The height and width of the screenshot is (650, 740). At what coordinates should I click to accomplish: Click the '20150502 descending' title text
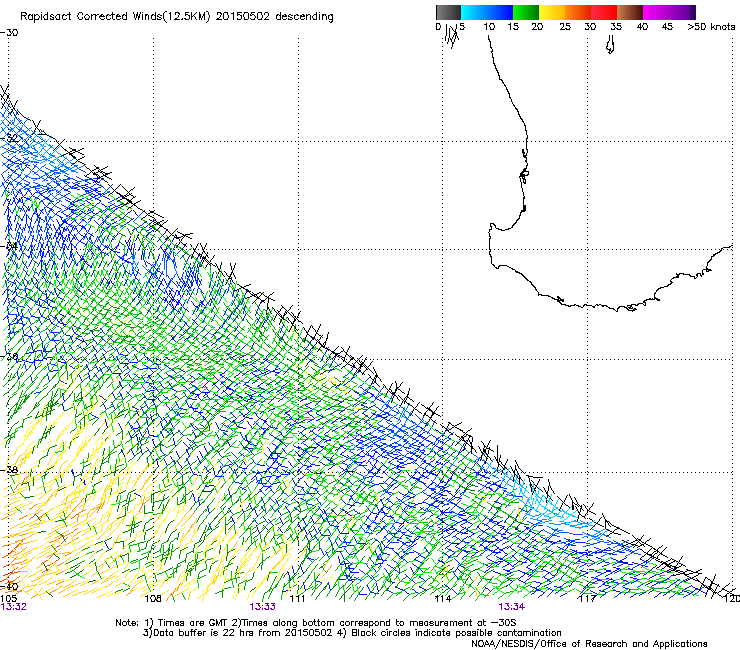[x=275, y=17]
